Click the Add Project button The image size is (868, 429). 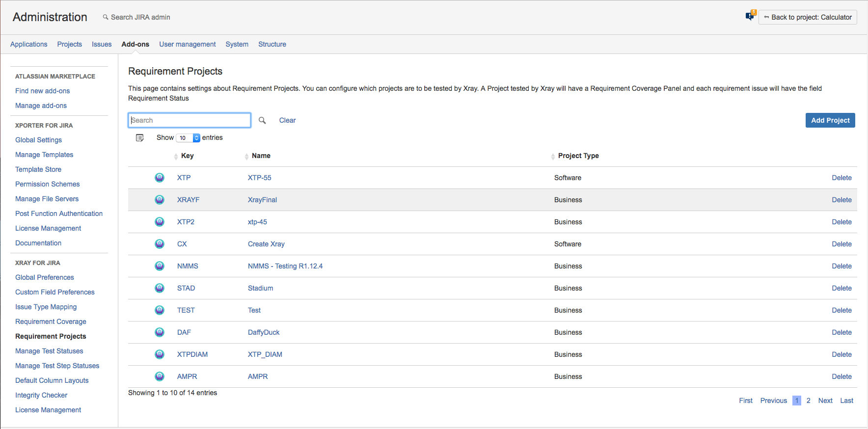(x=830, y=120)
